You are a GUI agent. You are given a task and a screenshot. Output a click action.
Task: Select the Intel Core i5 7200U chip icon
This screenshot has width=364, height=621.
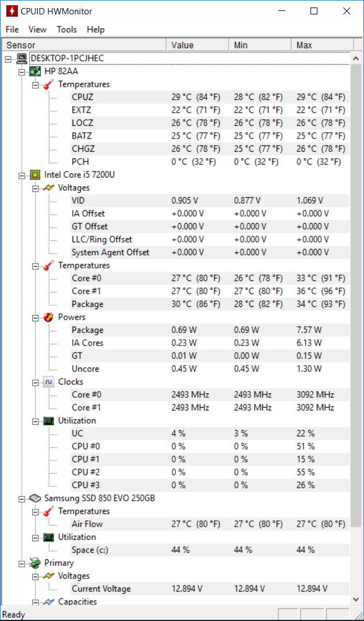coord(35,175)
